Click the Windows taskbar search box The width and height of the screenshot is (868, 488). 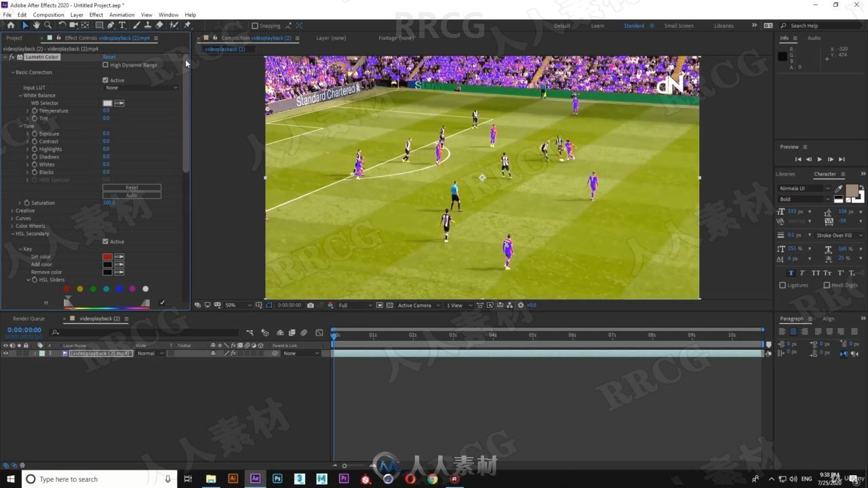click(98, 479)
